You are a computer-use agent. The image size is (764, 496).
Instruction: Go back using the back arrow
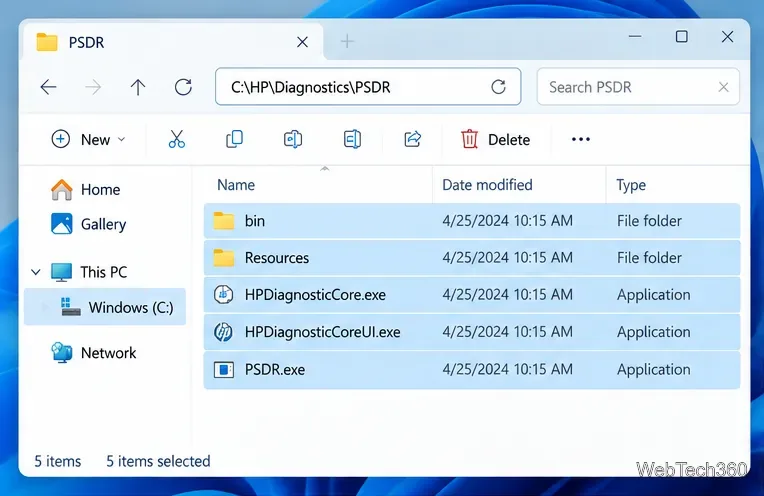[x=48, y=87]
